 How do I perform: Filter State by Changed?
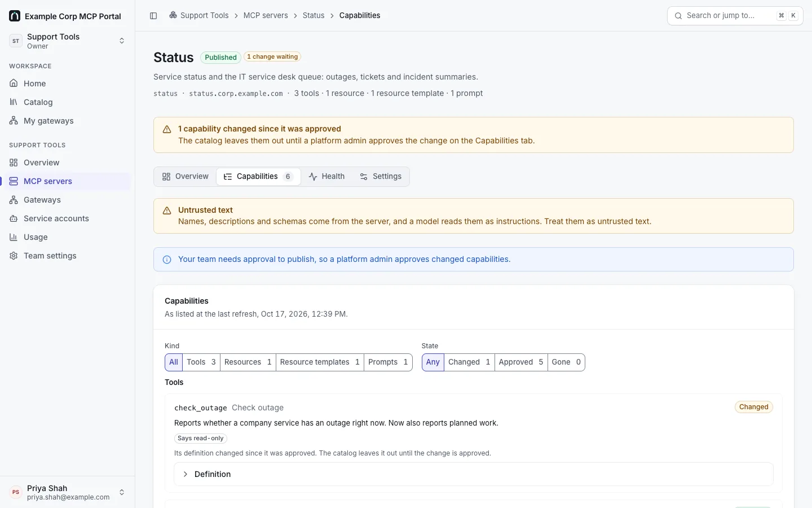[469, 362]
